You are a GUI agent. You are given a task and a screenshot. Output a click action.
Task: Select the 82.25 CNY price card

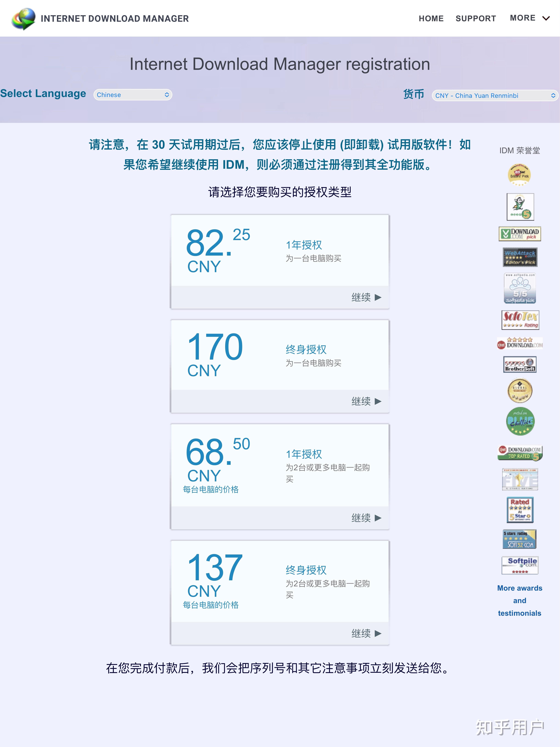[x=280, y=262]
